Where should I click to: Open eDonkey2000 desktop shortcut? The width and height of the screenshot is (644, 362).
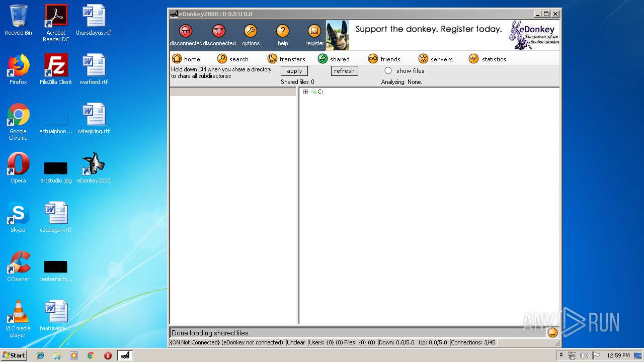point(94,168)
